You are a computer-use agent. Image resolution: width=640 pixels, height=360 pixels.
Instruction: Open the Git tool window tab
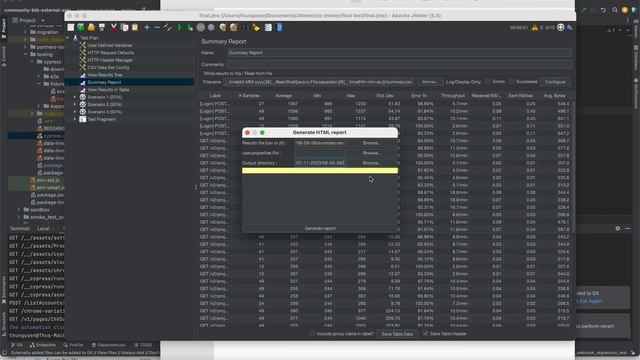click(x=17, y=345)
